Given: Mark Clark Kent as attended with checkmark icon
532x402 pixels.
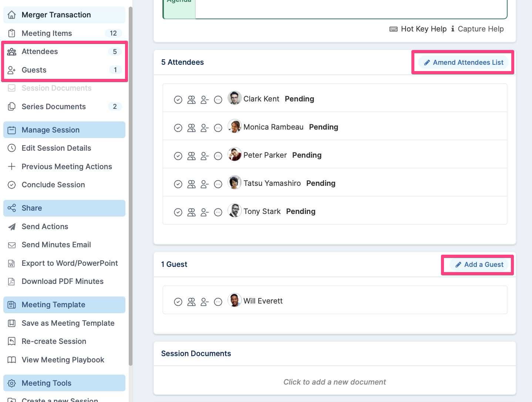Looking at the screenshot, I should [178, 100].
